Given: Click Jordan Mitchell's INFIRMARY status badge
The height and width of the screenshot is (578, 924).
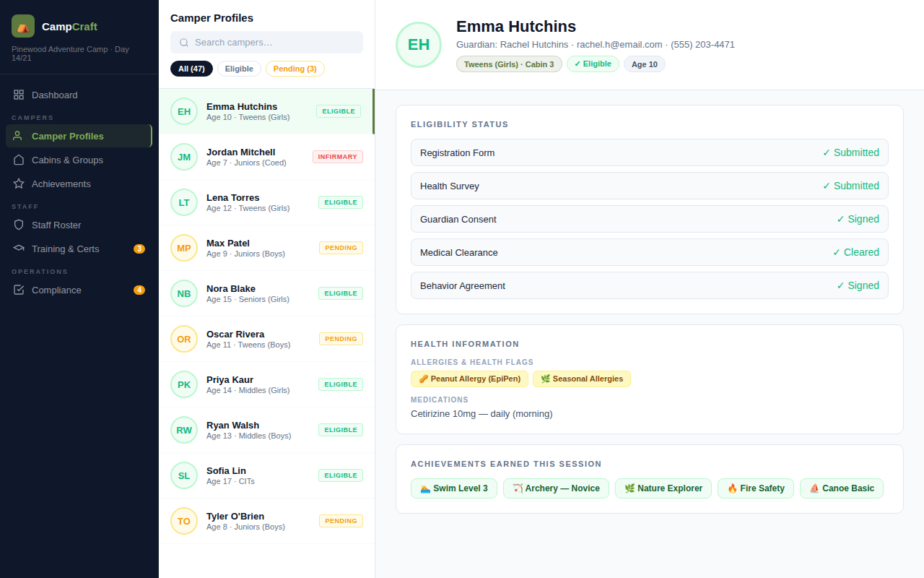Looking at the screenshot, I should [338, 157].
